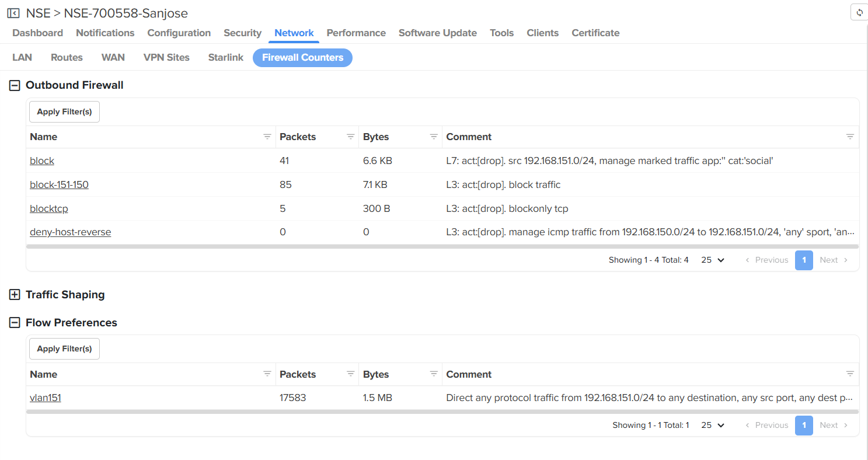Open filter icon for Flow Preferences Comment column
This screenshot has height=460, width=868.
tap(850, 374)
